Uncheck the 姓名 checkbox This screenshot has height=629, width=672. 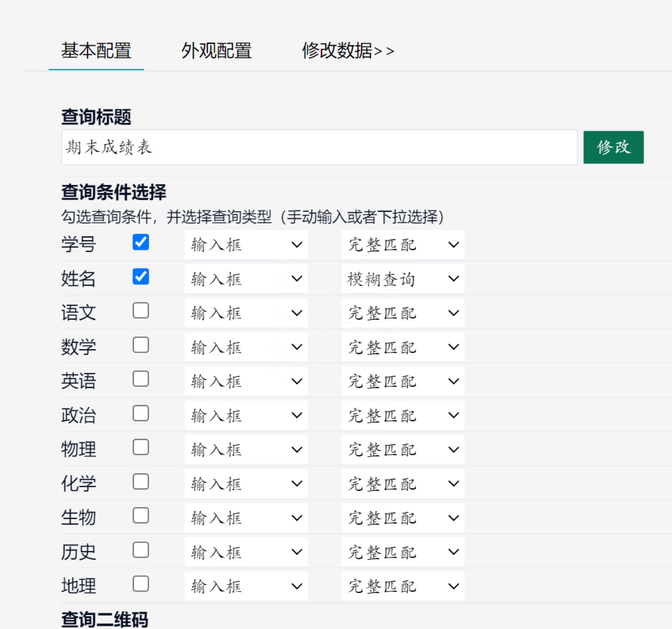pyautogui.click(x=141, y=276)
